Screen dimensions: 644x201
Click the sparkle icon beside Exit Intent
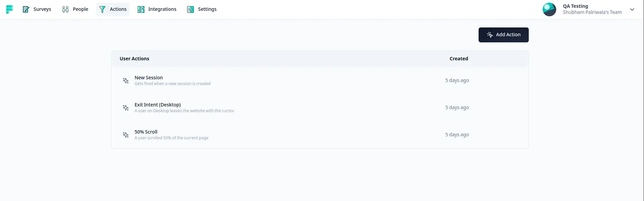[x=126, y=108]
